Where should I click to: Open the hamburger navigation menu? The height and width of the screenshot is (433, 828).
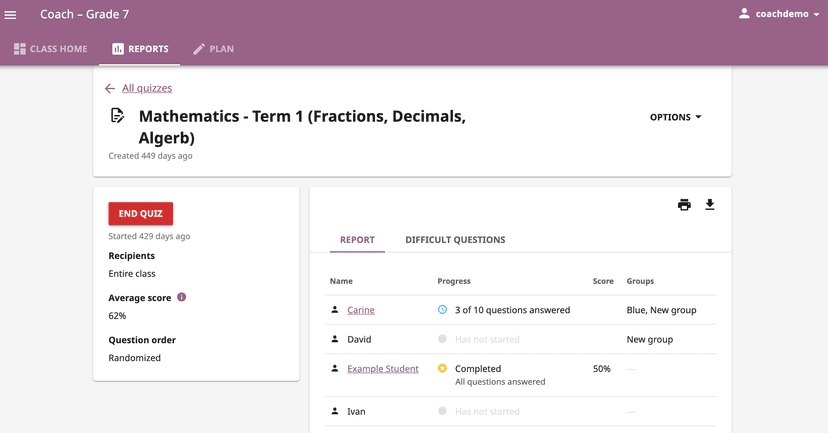pyautogui.click(x=11, y=15)
